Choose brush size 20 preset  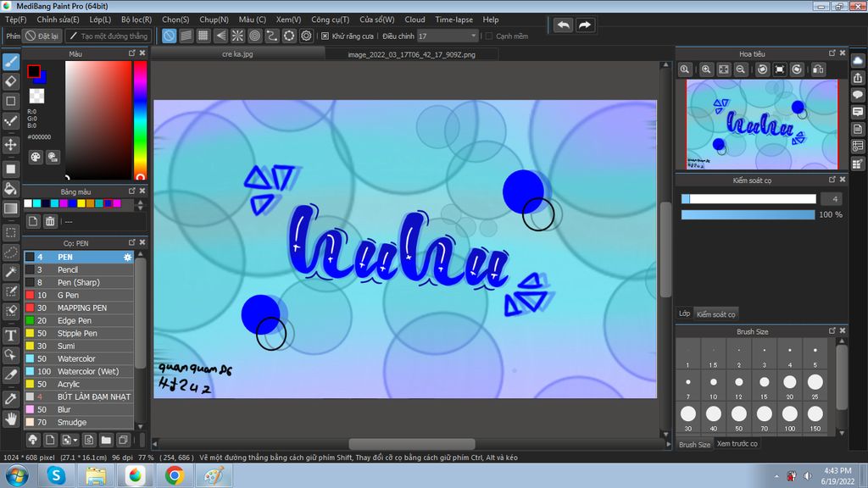click(x=790, y=385)
